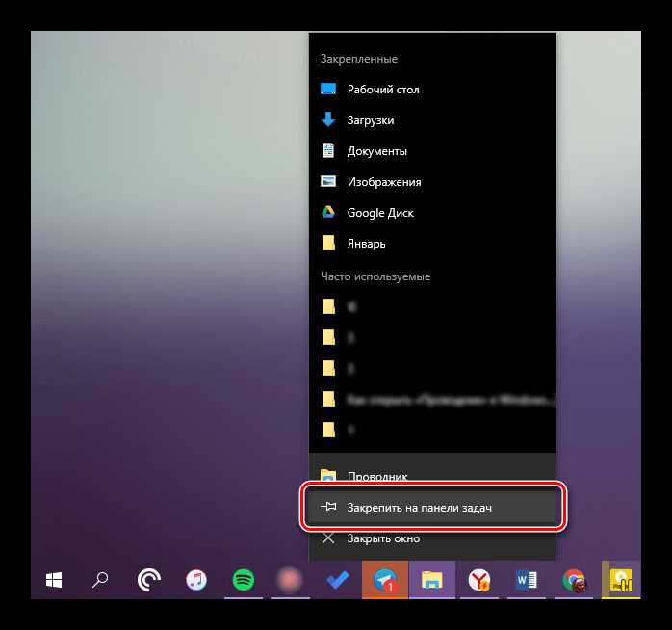Open Google Диск pinned item
The image size is (672, 630).
tap(432, 213)
